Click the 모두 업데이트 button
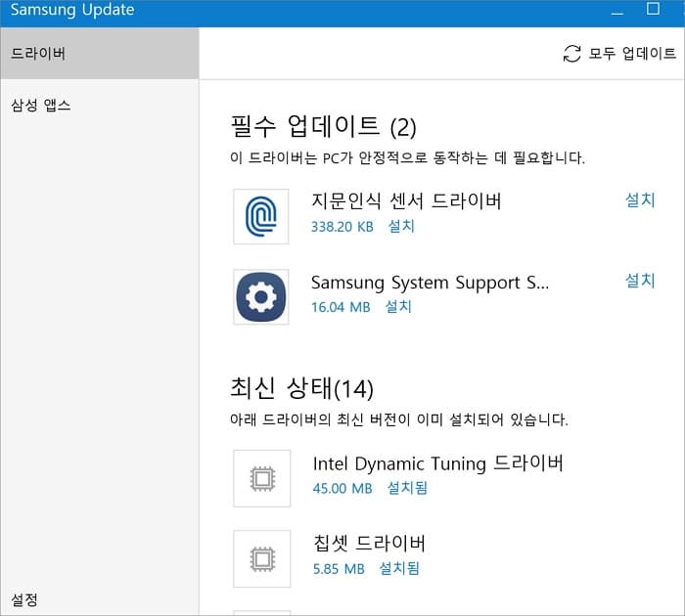Image resolution: width=685 pixels, height=616 pixels. 619,54
